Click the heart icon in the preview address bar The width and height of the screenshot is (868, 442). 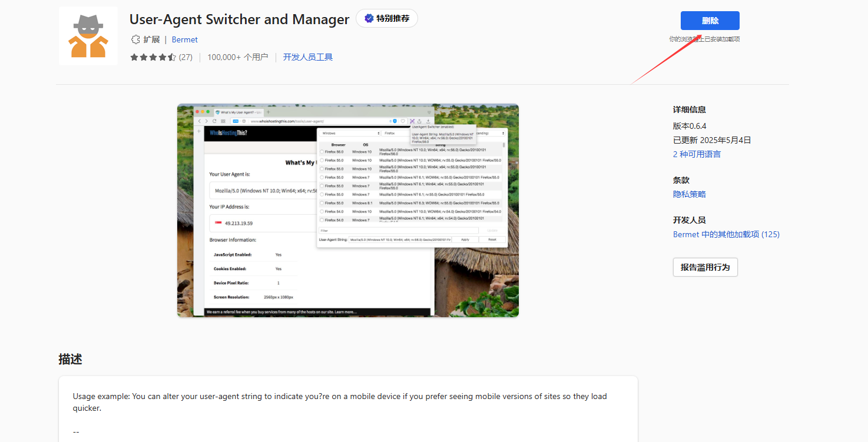click(403, 121)
